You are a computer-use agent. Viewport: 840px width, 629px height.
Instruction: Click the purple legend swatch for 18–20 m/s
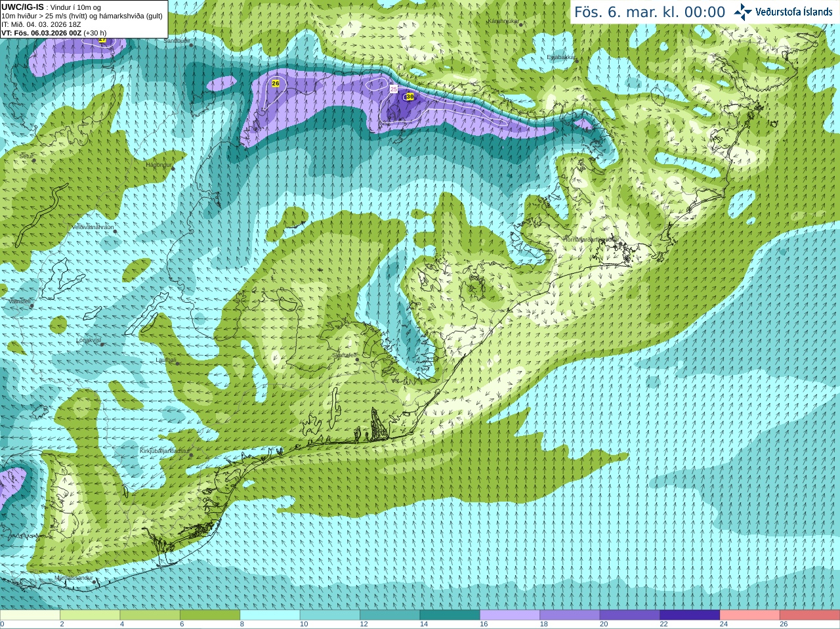click(570, 615)
